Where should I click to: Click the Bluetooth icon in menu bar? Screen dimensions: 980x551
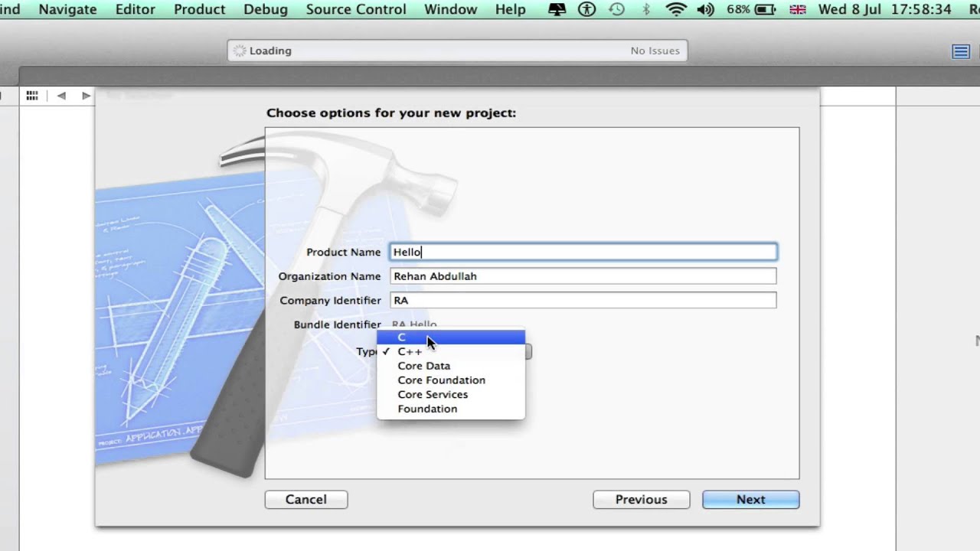646,9
